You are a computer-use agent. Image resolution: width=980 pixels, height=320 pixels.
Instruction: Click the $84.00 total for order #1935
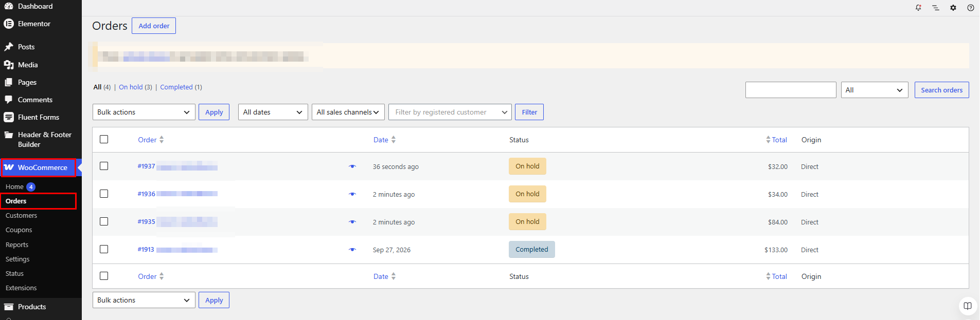778,222
